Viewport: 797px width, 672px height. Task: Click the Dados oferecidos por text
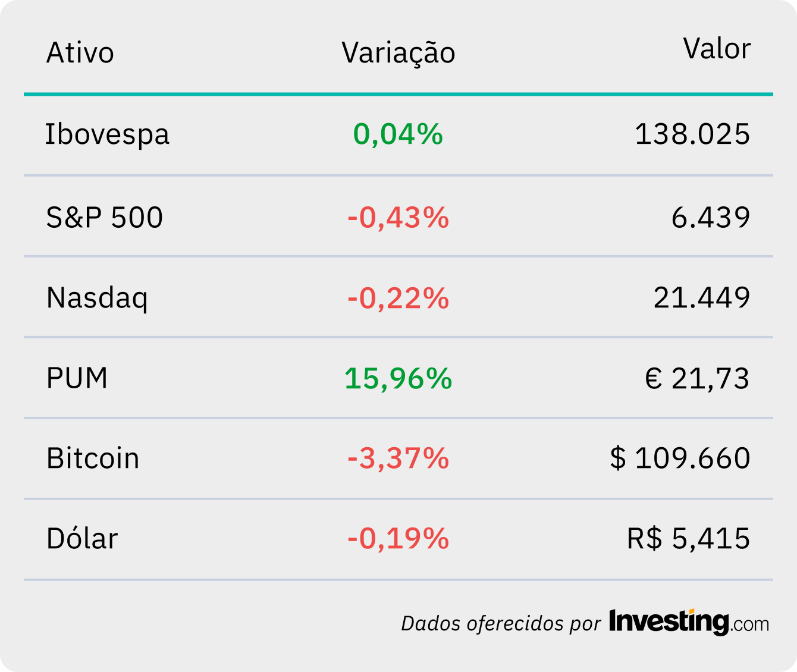pos(501,623)
